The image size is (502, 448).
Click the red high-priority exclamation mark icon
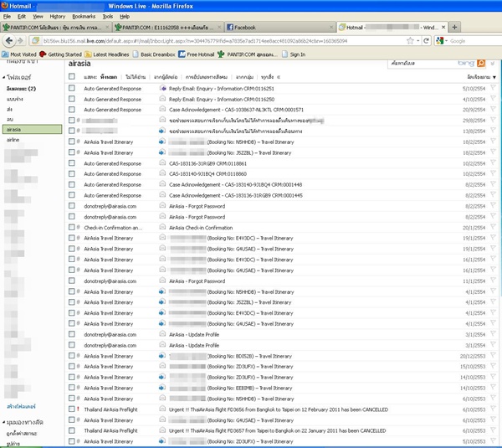click(78, 409)
